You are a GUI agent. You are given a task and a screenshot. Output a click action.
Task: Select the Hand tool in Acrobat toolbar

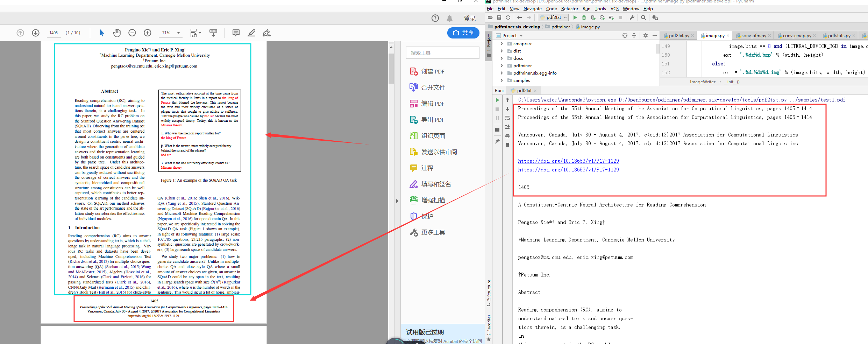[117, 33]
